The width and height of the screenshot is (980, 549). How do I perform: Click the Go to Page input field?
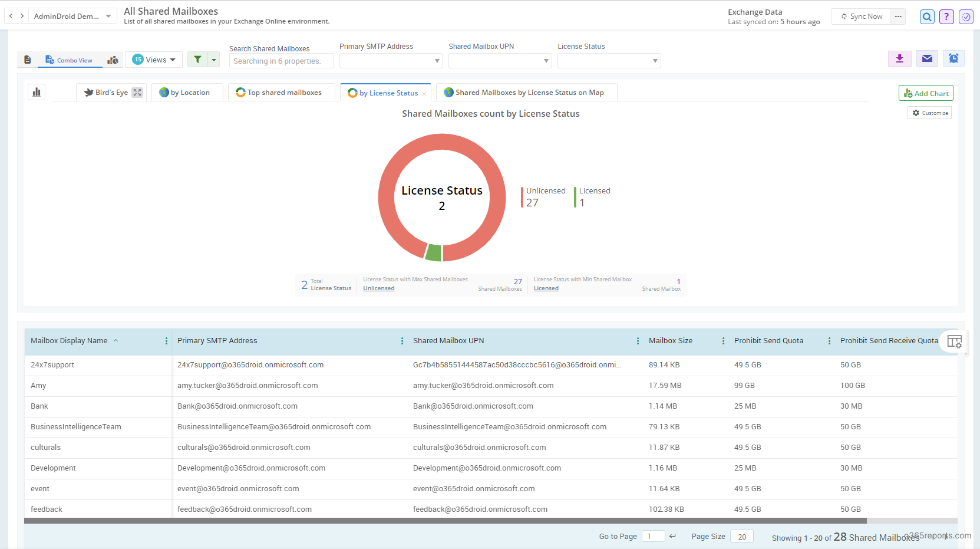click(653, 536)
